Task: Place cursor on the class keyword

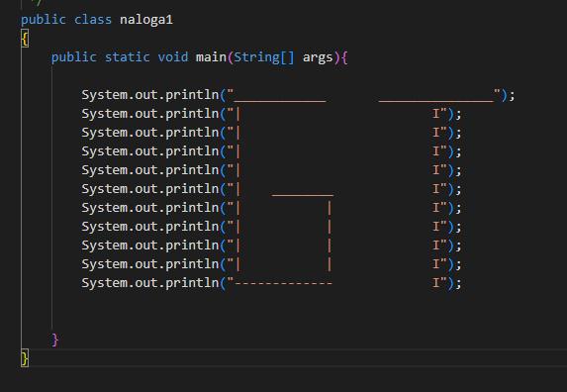Action: point(93,19)
